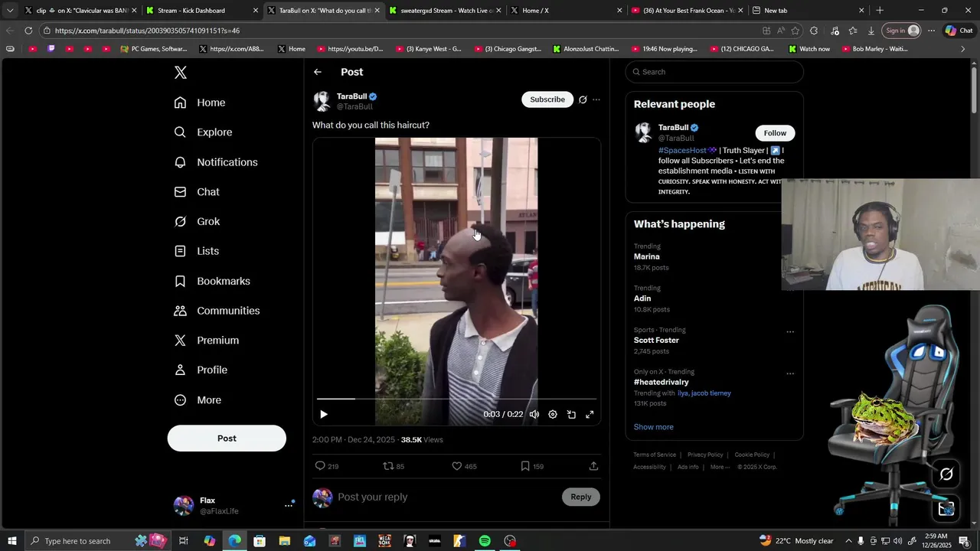Open Profile in sidebar

(x=201, y=370)
